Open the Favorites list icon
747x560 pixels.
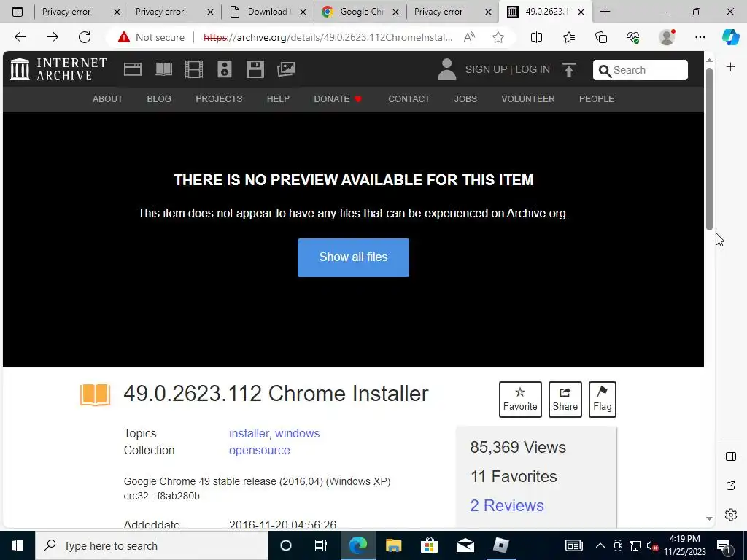[569, 37]
